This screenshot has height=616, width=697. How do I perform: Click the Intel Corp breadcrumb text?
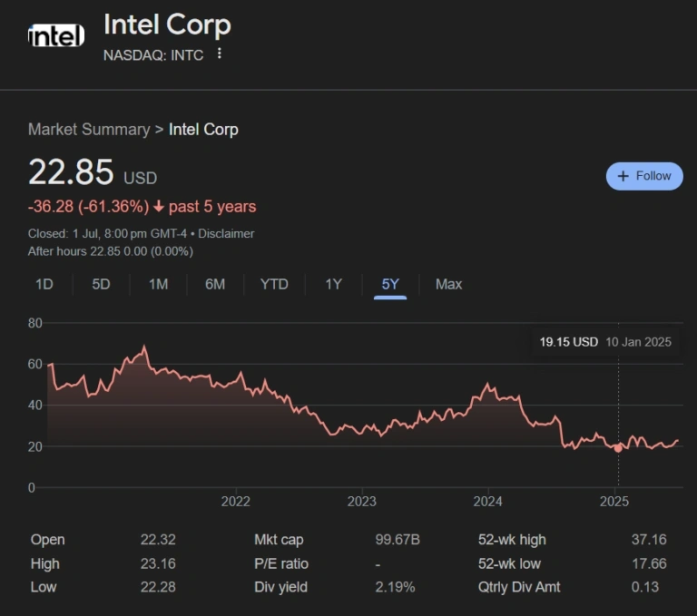coord(203,130)
